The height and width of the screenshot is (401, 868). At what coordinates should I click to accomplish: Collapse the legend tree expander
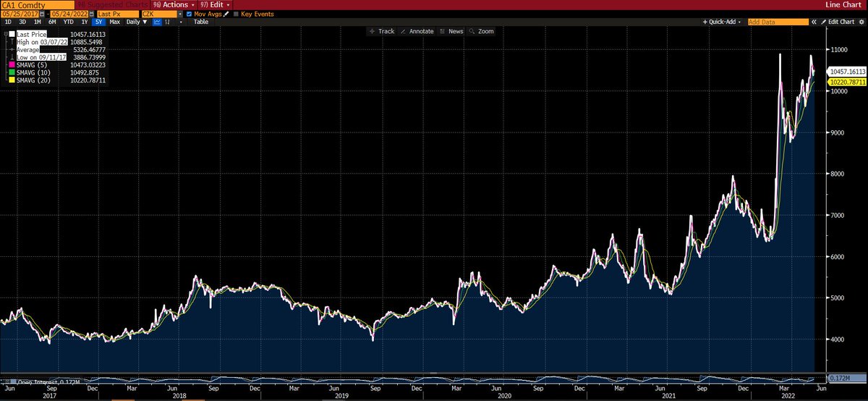(6, 34)
